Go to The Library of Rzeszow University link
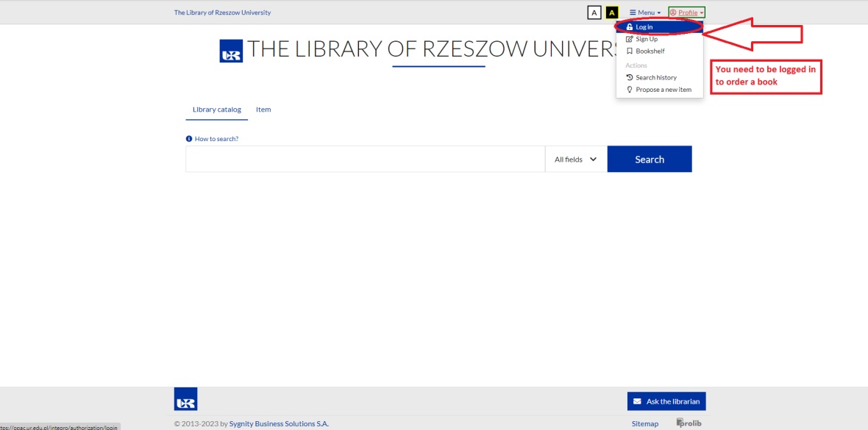Screen dimensions: 868x430 223,12
